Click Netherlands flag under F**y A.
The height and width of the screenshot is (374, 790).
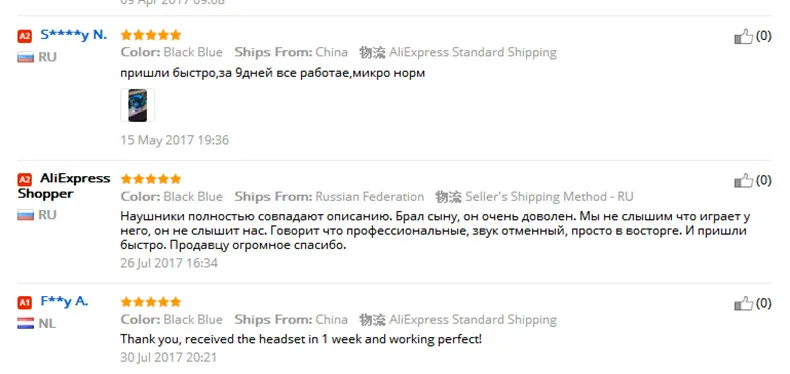tap(25, 324)
